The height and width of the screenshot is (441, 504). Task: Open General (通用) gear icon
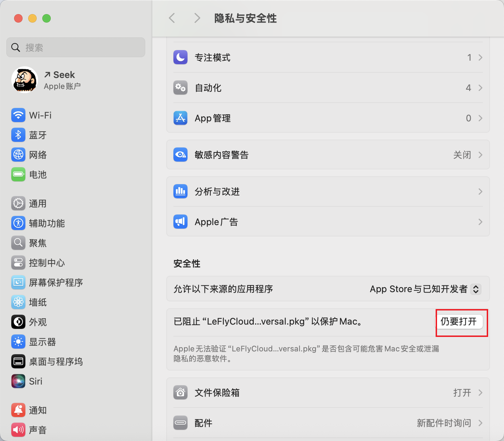tap(18, 203)
